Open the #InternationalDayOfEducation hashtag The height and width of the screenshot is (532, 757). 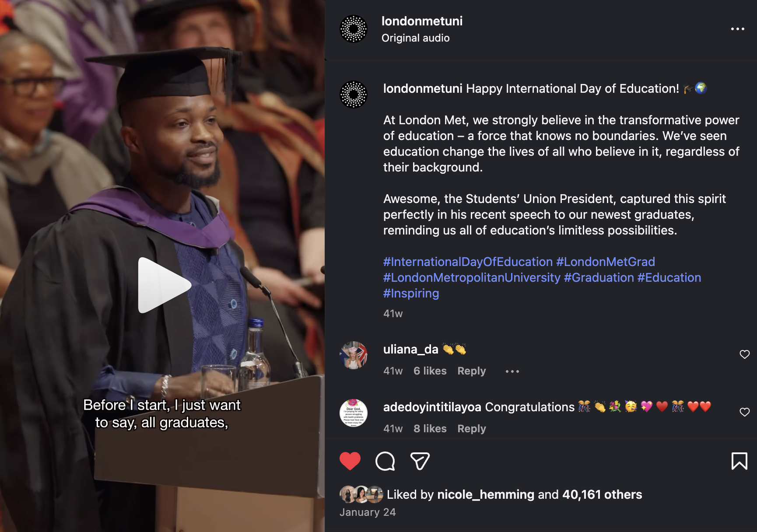[468, 262]
